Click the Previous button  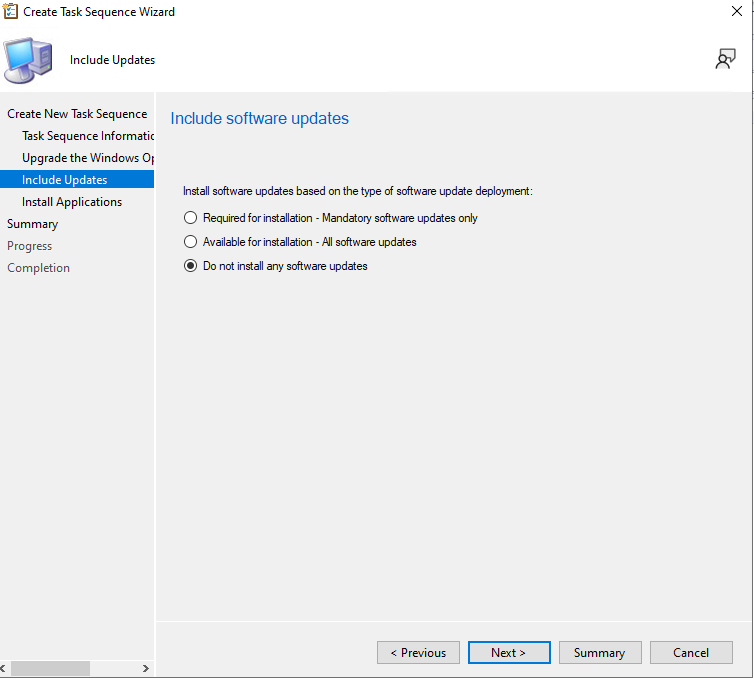(x=418, y=653)
